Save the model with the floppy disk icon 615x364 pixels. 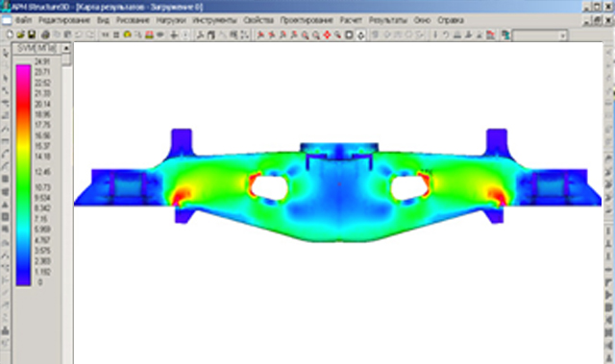tap(32, 35)
